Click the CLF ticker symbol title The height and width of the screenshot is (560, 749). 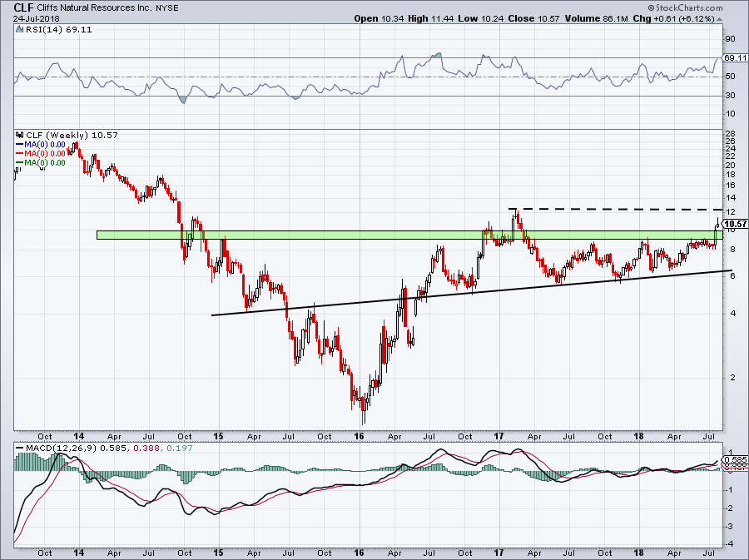23,7
